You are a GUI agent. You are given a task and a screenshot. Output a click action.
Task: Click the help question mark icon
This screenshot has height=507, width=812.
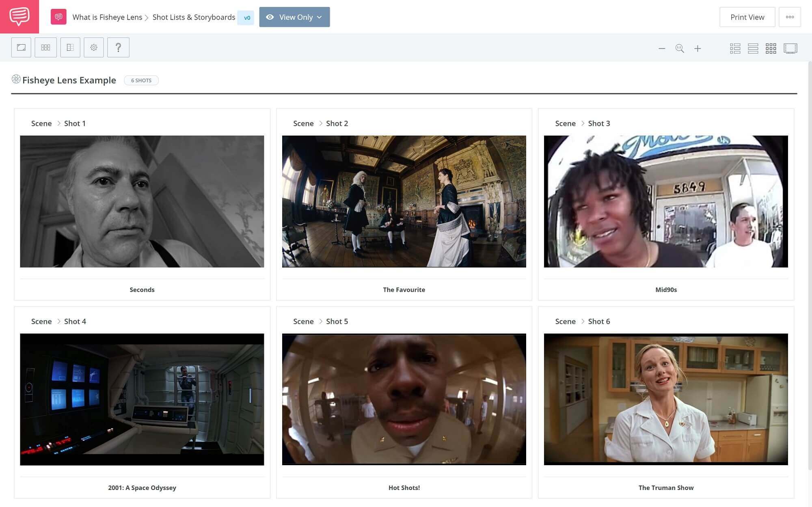click(x=118, y=47)
